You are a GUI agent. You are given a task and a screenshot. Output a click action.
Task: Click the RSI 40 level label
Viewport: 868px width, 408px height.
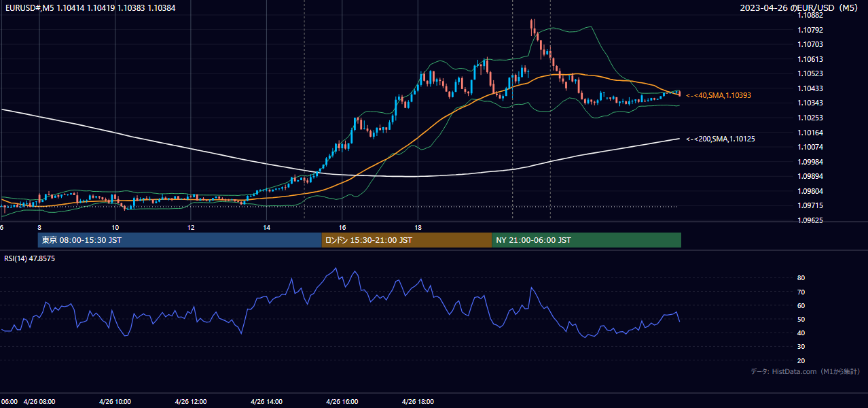[x=801, y=333]
